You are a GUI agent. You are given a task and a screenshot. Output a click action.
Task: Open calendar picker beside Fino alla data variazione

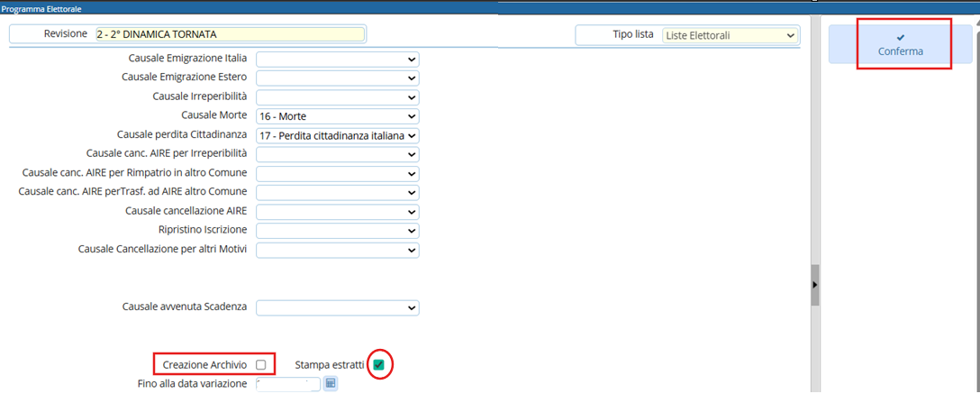tap(331, 384)
